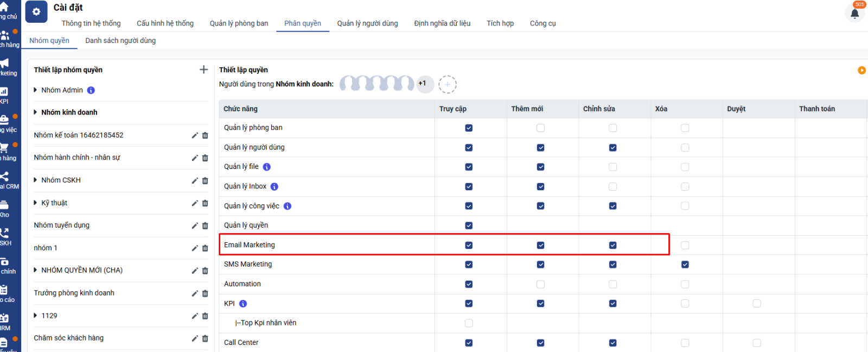Edit Nhóm kế toán 16462185452 with pencil icon
This screenshot has height=352, width=868.
coord(195,135)
